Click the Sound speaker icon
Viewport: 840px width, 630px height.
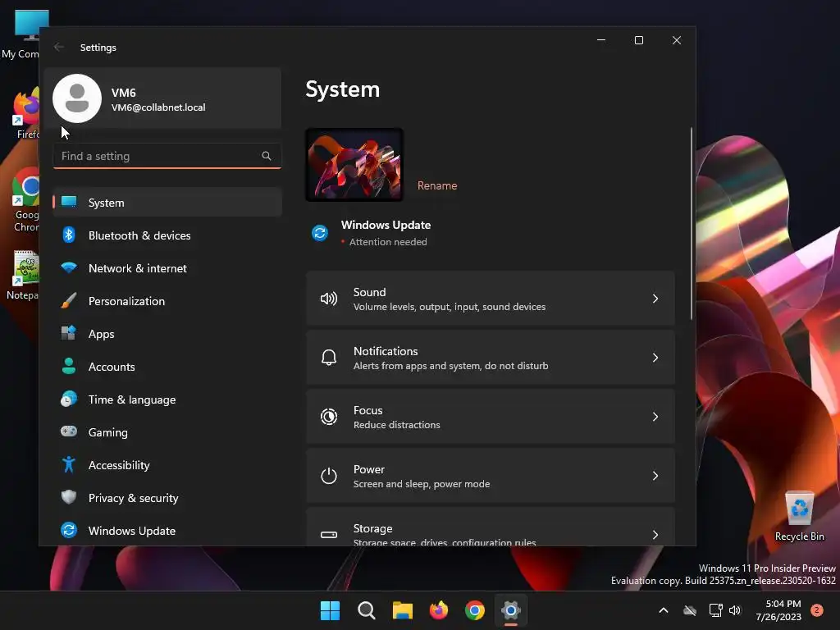click(x=328, y=299)
